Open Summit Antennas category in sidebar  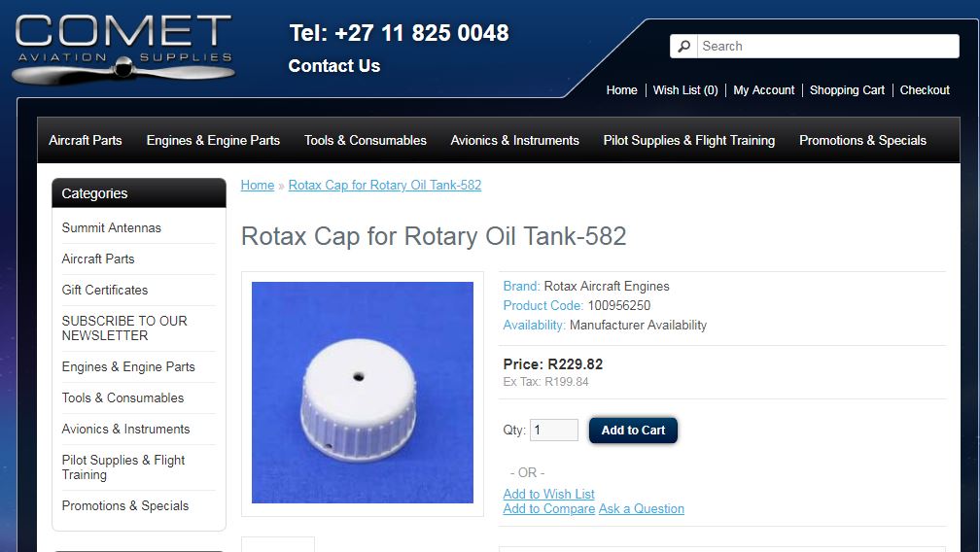point(111,228)
